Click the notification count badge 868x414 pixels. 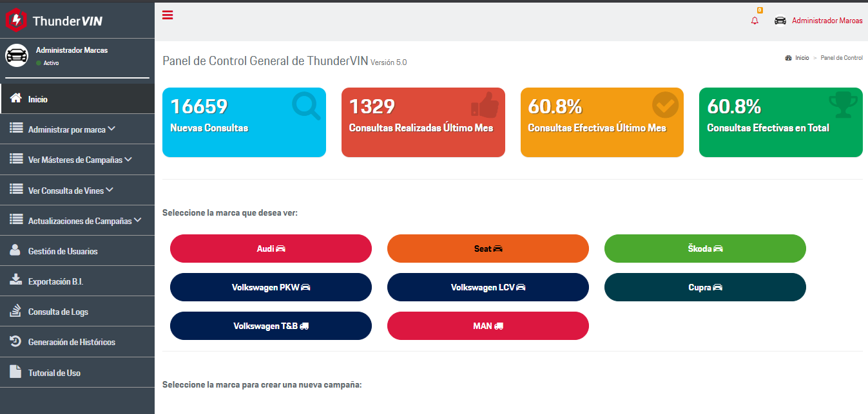coord(760,10)
